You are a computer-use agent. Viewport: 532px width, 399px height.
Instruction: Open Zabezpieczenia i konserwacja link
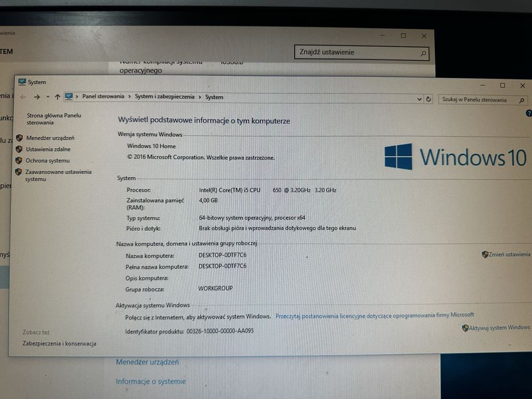[59, 343]
